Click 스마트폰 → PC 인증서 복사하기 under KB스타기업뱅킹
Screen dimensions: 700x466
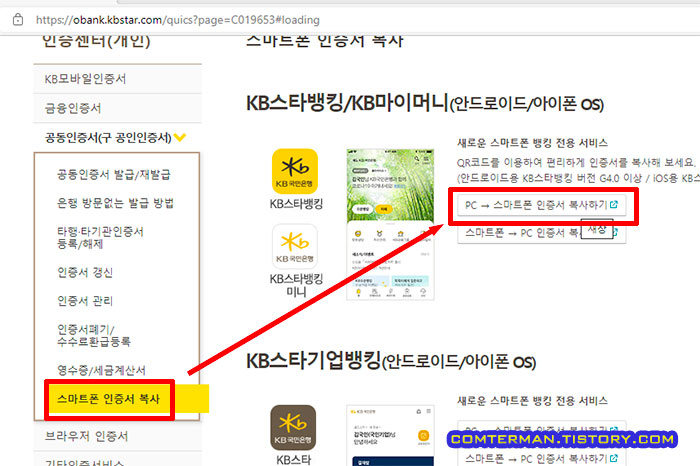click(542, 458)
